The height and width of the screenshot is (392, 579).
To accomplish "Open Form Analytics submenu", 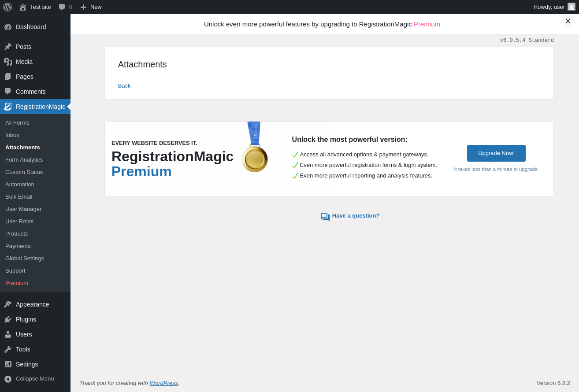I will 24,160.
